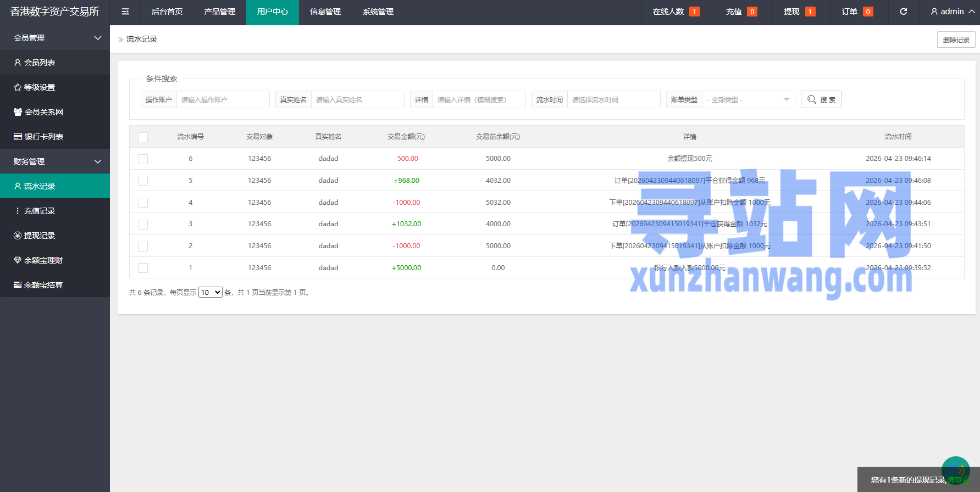Click the +5000.00 amount cell

coord(406,267)
